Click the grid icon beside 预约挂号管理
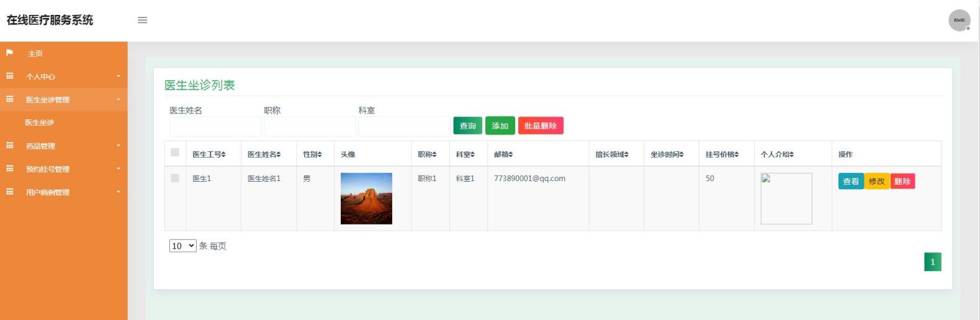980x320 pixels. [9, 169]
